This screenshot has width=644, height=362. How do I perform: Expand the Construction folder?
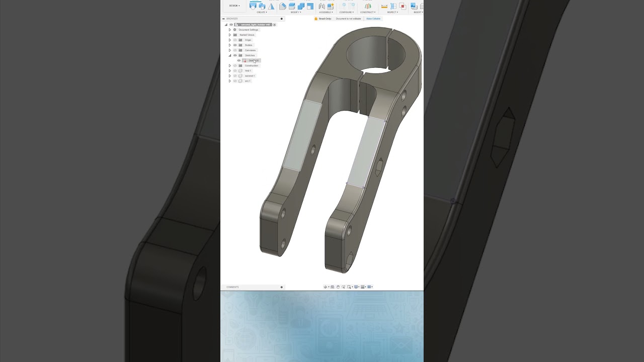click(x=230, y=65)
